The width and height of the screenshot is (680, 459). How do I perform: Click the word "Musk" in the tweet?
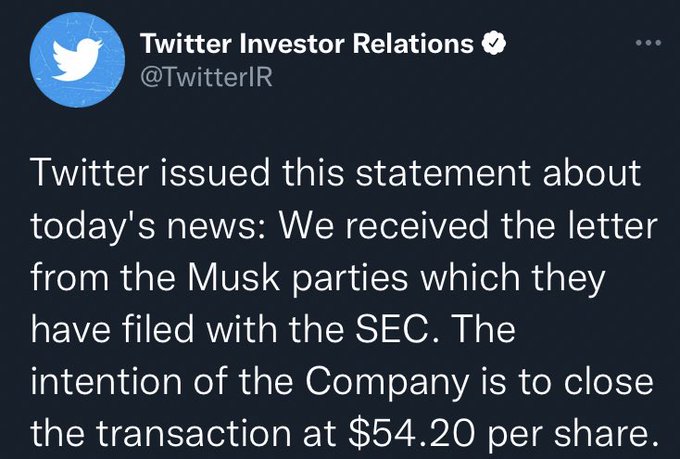(x=234, y=277)
